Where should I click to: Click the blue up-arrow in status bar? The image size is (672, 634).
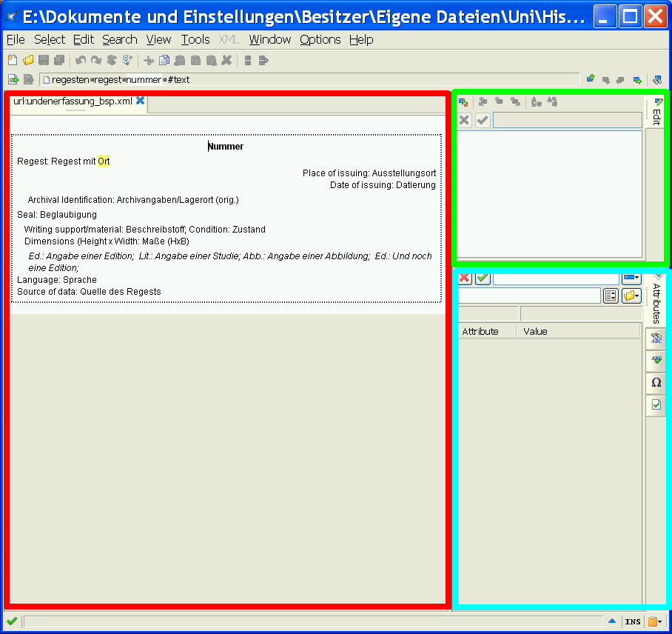[612, 621]
